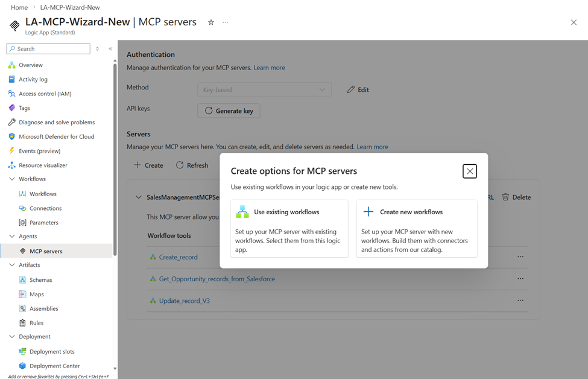Screen dimensions: 588x379
Task: Collapse the Artifacts section in sidebar
Action: click(x=11, y=265)
